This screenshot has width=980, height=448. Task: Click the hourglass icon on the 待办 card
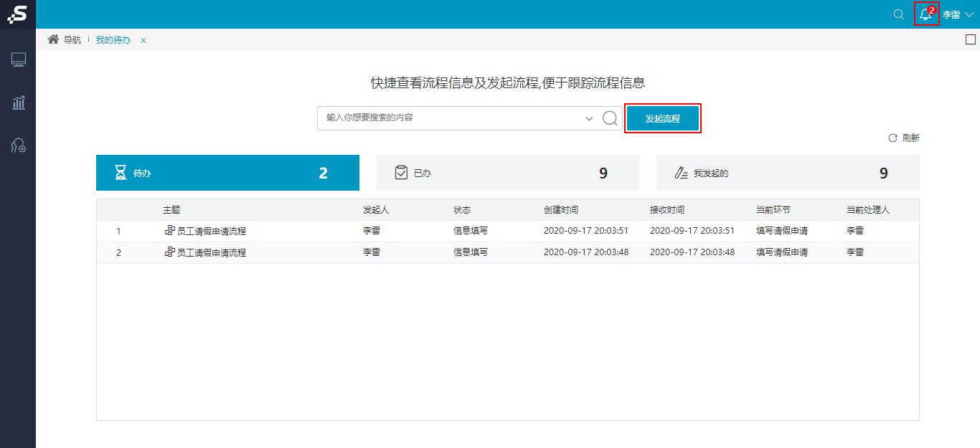[118, 172]
